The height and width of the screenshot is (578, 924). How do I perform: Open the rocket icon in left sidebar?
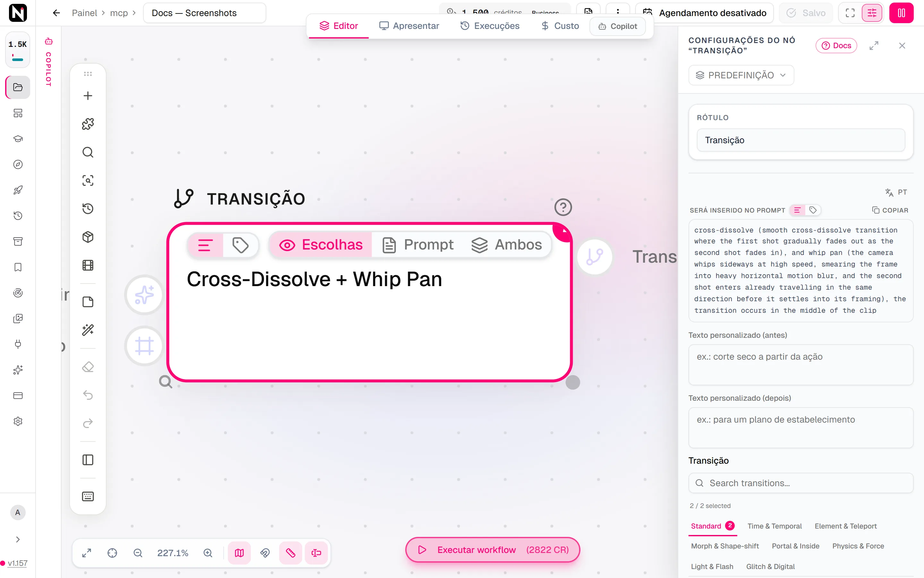tap(18, 190)
